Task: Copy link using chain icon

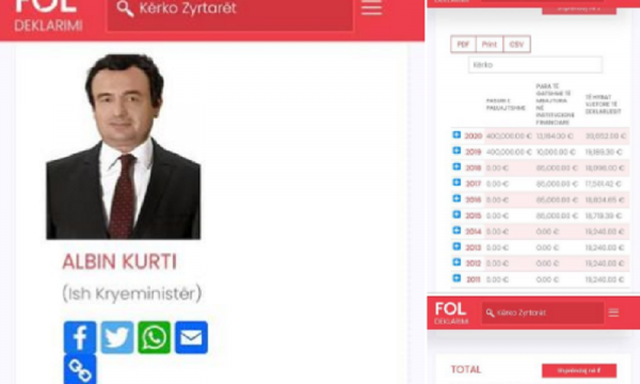Action: coord(80,370)
